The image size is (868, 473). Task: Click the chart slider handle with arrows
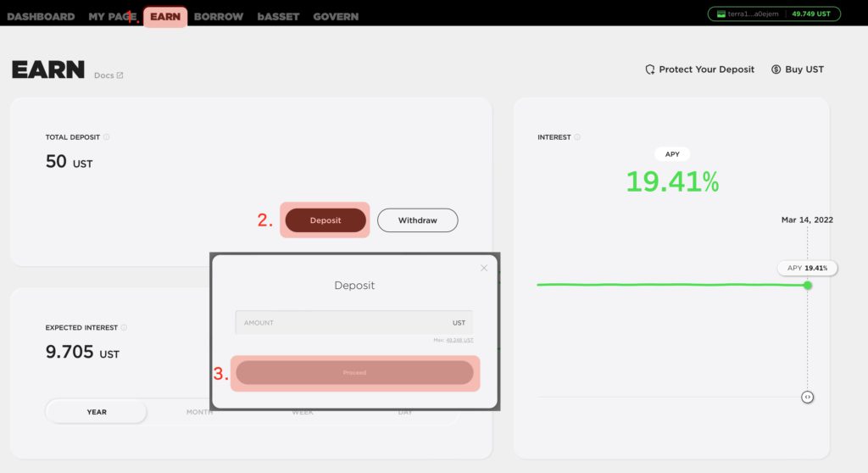pyautogui.click(x=808, y=397)
